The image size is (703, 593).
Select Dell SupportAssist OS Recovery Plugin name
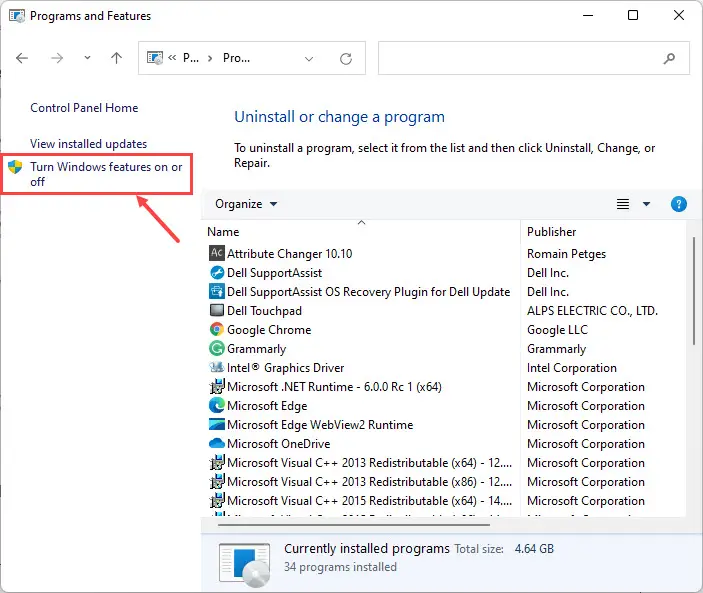369,292
